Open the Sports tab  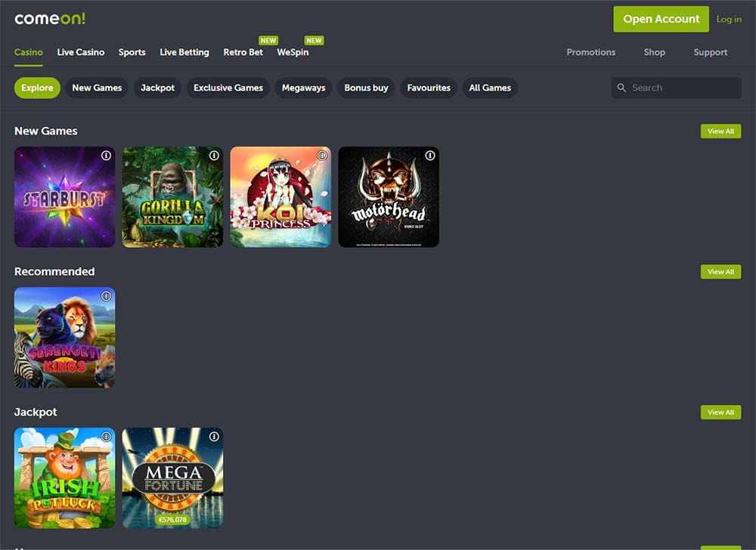[132, 52]
